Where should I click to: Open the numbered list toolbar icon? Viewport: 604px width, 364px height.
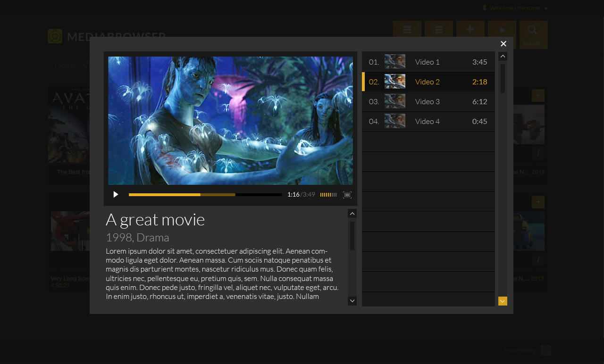click(x=438, y=29)
